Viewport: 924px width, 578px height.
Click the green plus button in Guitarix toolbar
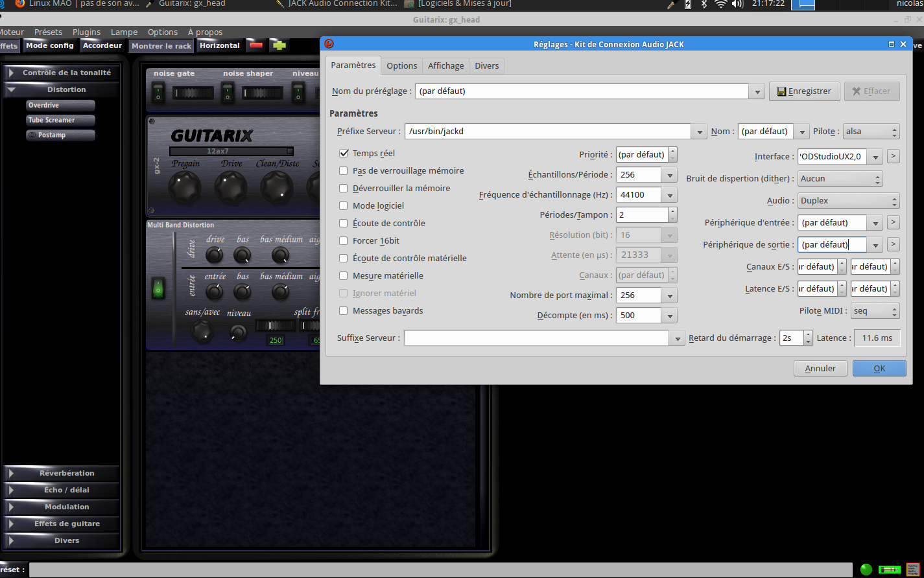point(278,45)
